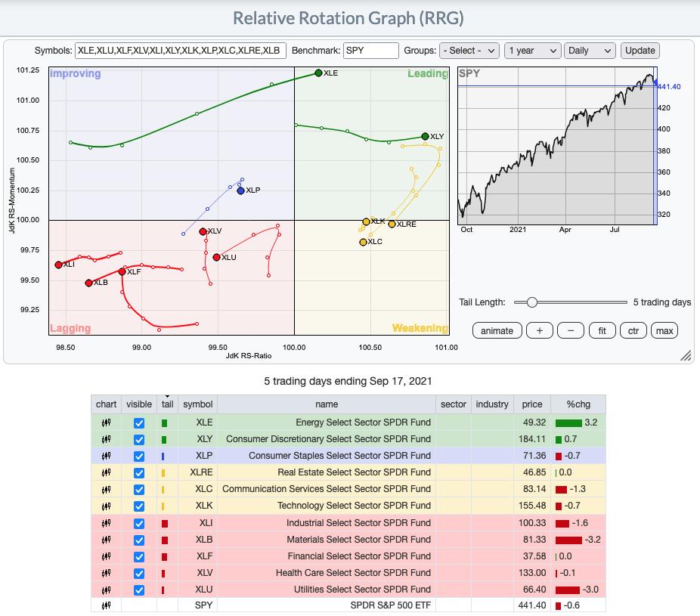700x616 pixels.
Task: Open the Daily interval dropdown
Action: click(x=590, y=51)
